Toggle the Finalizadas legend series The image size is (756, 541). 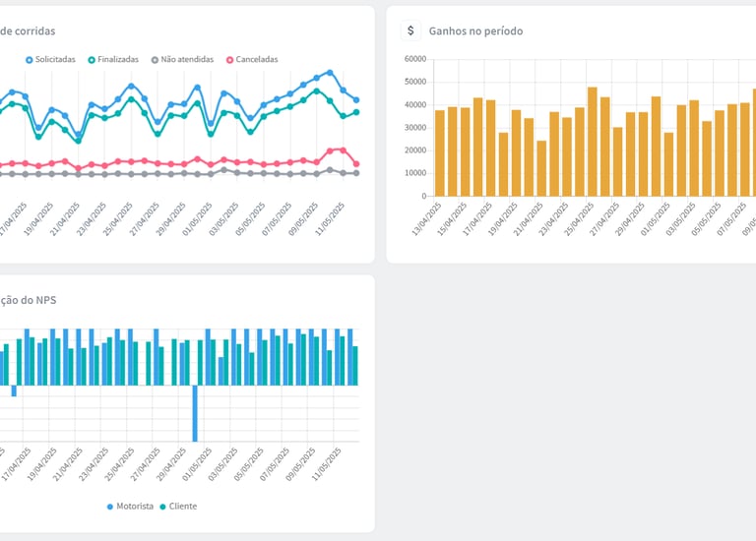(x=113, y=60)
